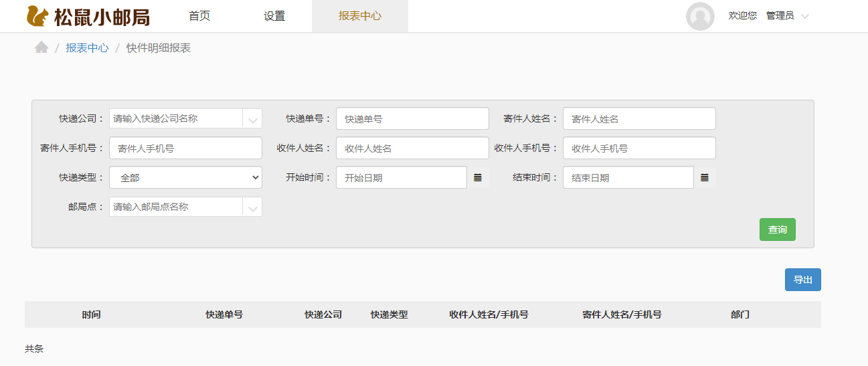Click the 快递单号 column header

(224, 314)
